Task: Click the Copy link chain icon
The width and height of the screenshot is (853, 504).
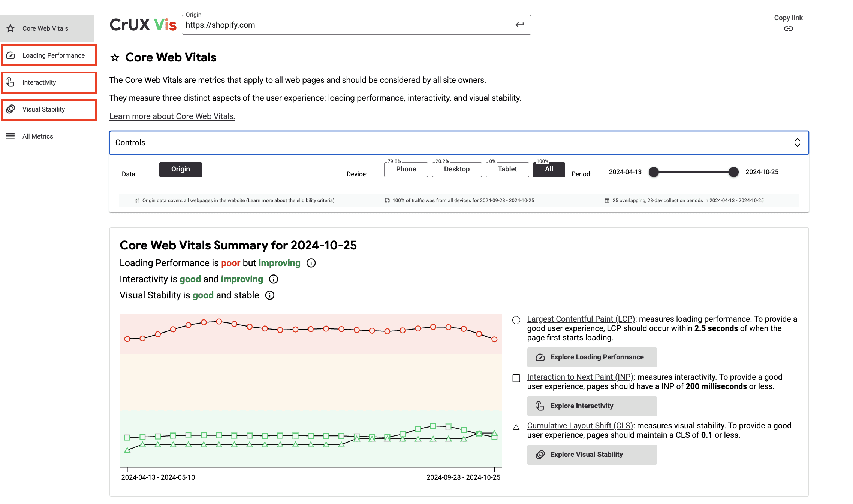Action: pyautogui.click(x=788, y=29)
